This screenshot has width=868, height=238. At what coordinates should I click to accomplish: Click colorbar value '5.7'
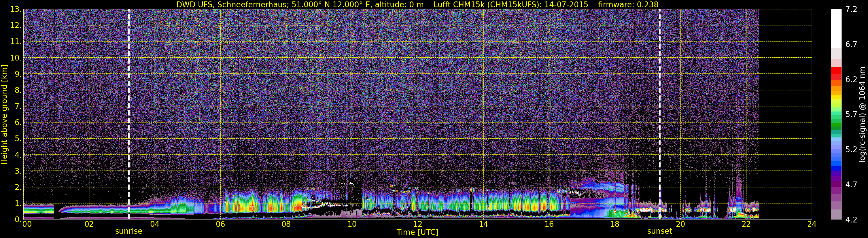[x=851, y=115]
